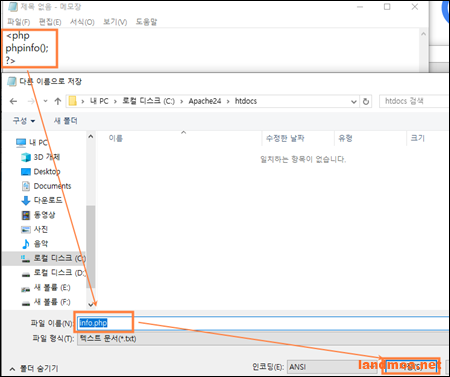
Task: Open the 파일(F) menu in Notepad
Action: tap(19, 22)
